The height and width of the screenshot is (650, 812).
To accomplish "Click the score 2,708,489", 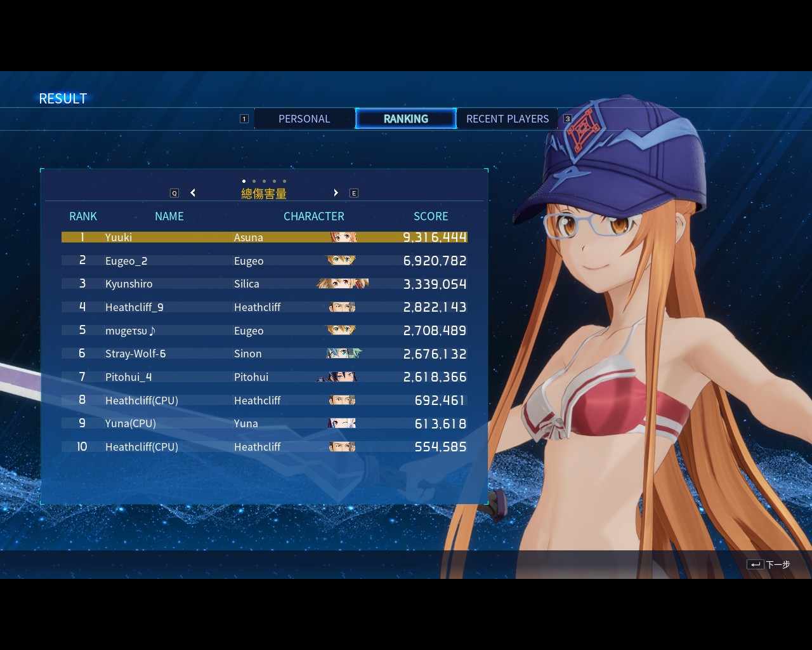I will 435,331.
